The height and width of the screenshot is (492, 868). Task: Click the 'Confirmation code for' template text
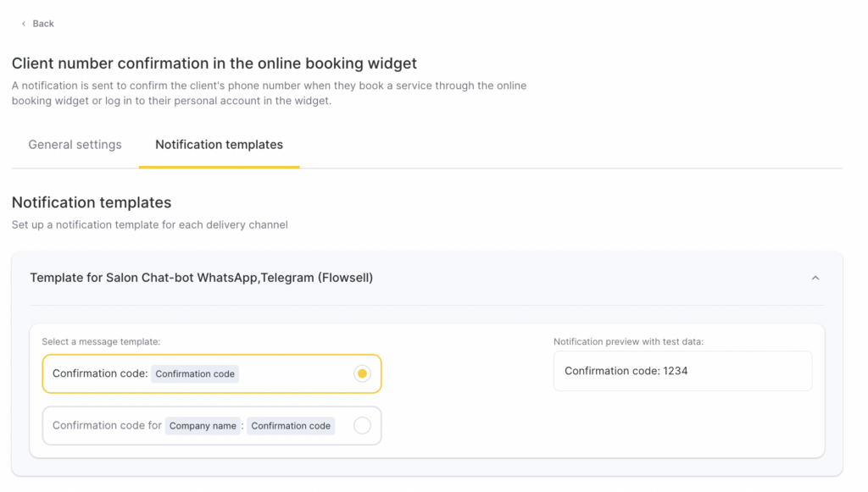[x=107, y=426]
